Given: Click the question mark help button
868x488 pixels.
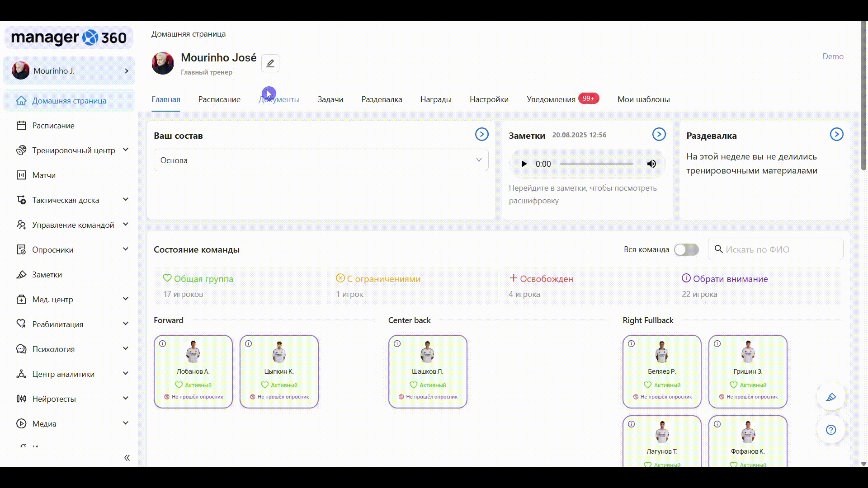Looking at the screenshot, I should point(830,430).
